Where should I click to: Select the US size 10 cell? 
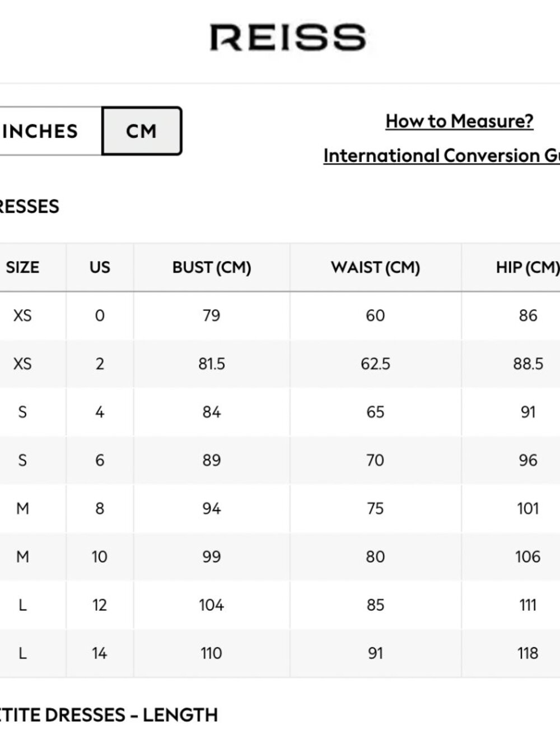pos(100,556)
